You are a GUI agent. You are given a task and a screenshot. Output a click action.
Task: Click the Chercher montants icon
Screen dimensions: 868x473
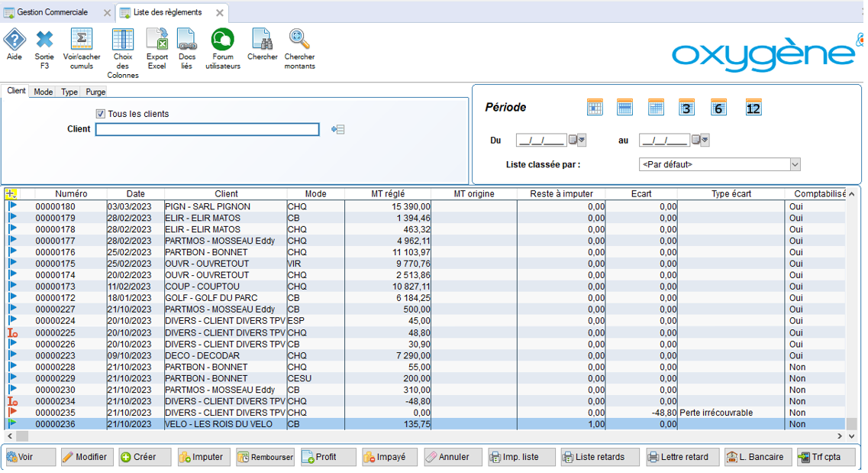tap(299, 40)
